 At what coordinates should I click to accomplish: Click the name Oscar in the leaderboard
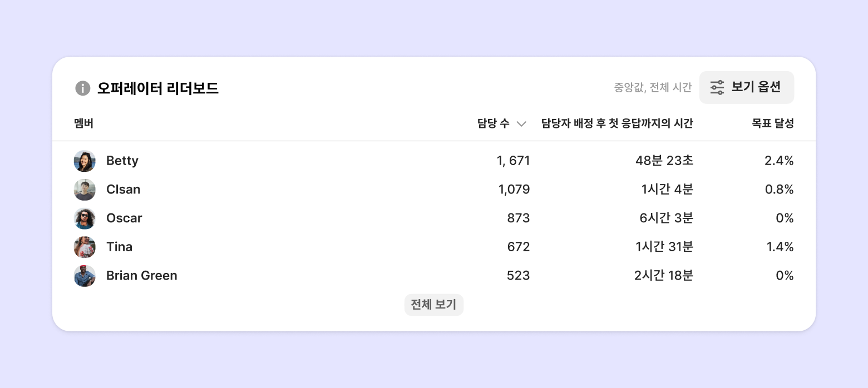coord(124,218)
